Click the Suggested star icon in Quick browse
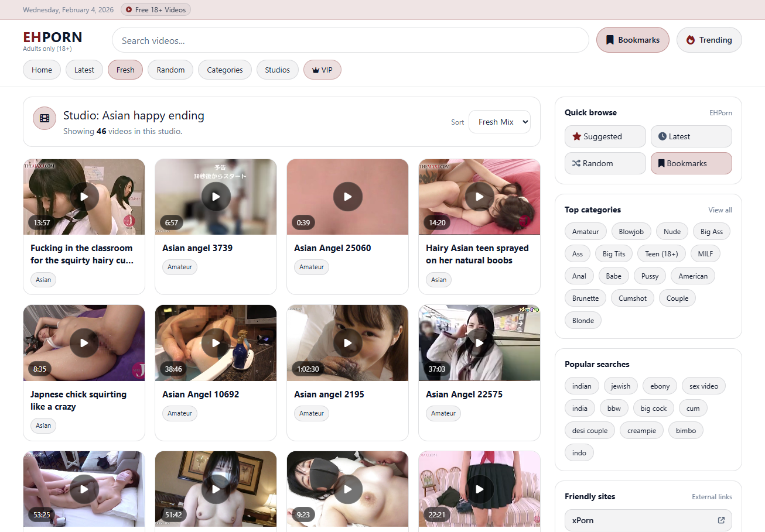This screenshot has width=765, height=532. click(576, 136)
